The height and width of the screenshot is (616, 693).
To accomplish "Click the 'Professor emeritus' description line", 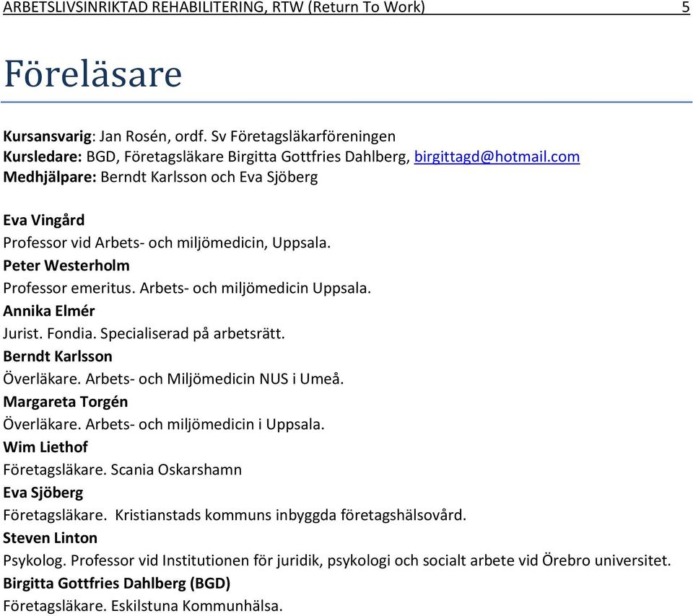I will click(x=187, y=289).
